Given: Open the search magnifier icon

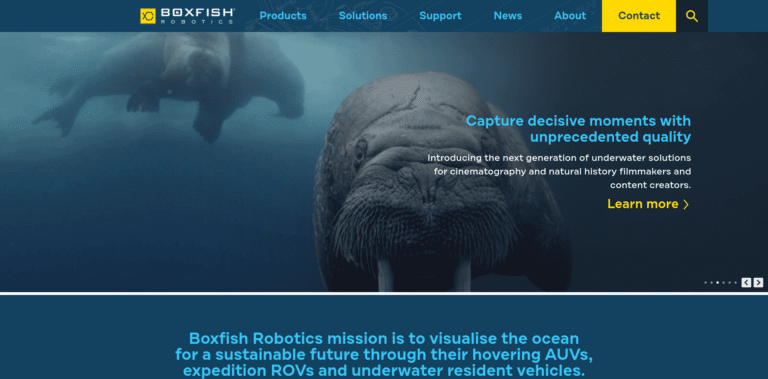Looking at the screenshot, I should pyautogui.click(x=692, y=16).
